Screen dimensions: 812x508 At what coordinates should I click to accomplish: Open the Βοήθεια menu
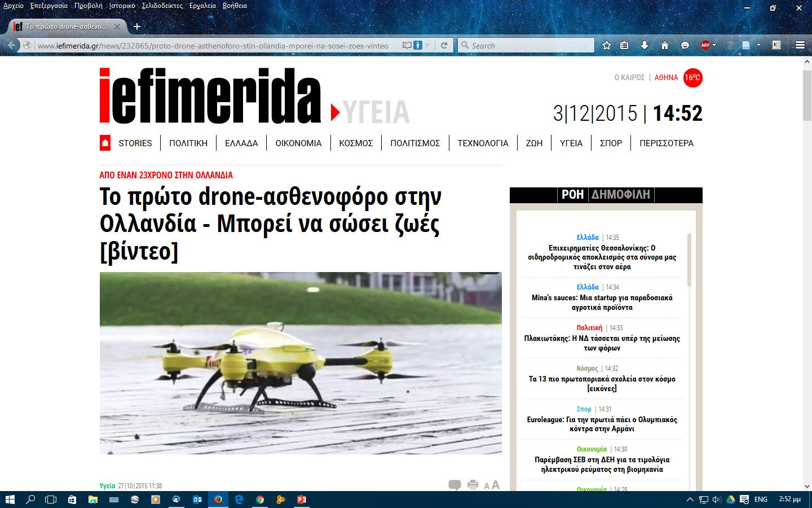point(235,6)
